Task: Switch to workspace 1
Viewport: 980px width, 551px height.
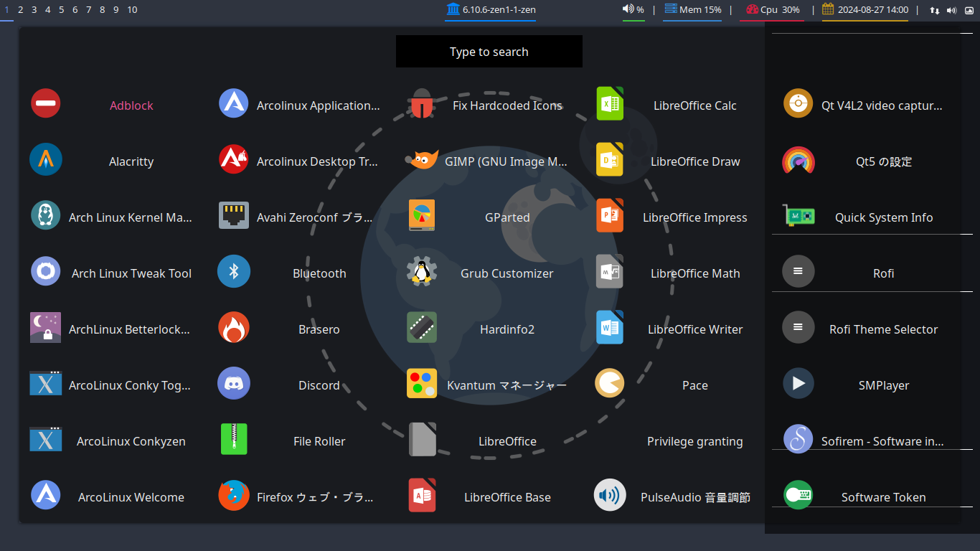Action: point(7,10)
